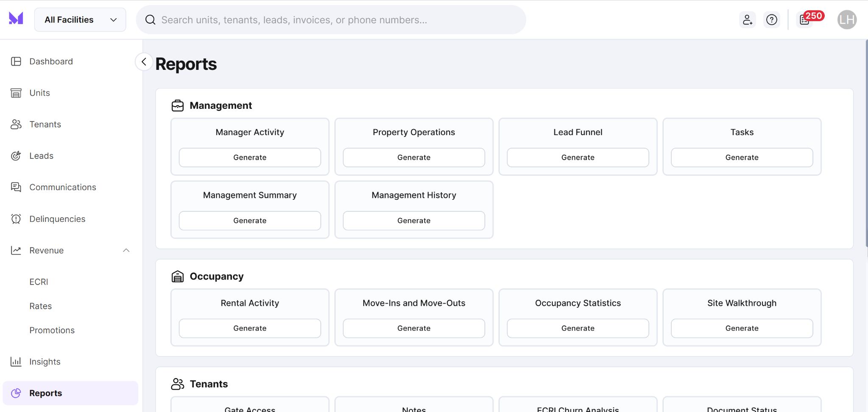Image resolution: width=868 pixels, height=412 pixels.
Task: Click the Units sidebar icon
Action: pyautogui.click(x=16, y=93)
